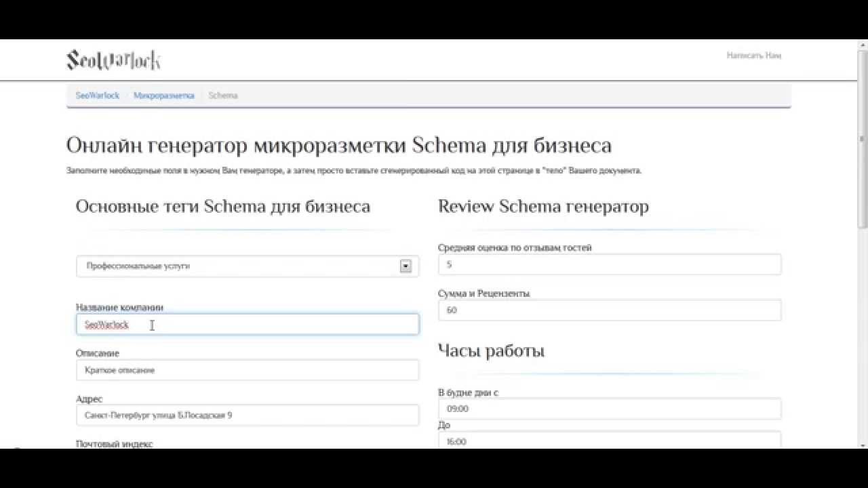868x488 pixels.
Task: Focus the Название компании input field
Action: [x=248, y=324]
